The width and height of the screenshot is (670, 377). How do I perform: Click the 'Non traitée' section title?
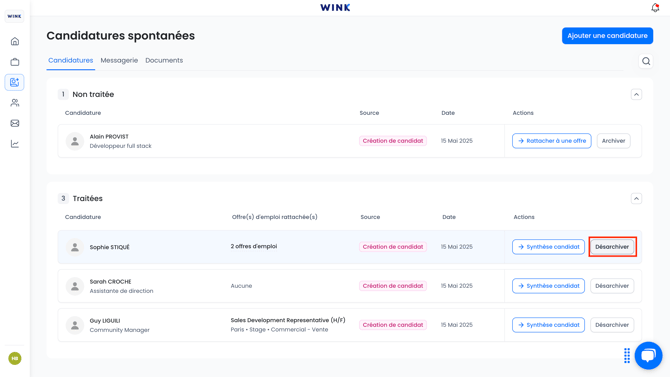click(x=93, y=94)
